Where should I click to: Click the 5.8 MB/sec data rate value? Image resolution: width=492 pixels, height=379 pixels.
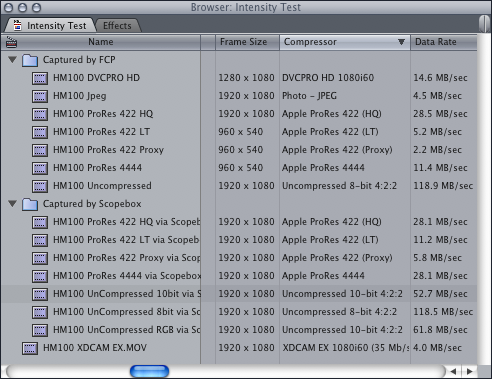[437, 258]
